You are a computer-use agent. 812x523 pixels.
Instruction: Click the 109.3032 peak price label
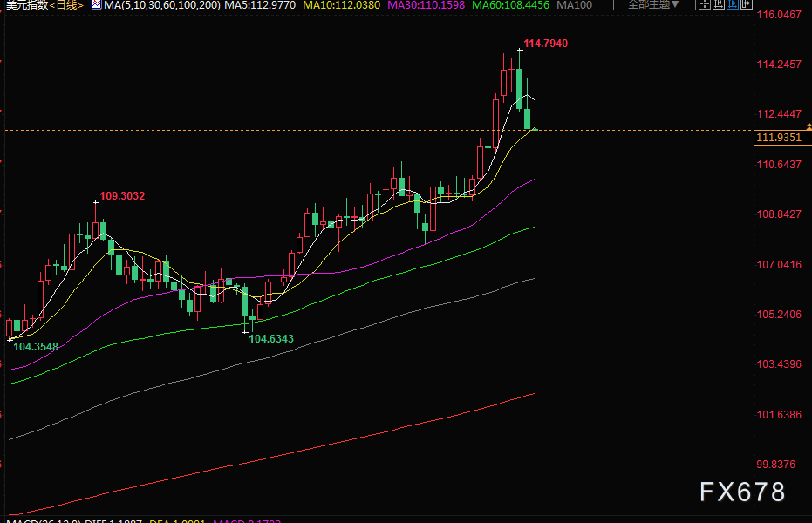(x=122, y=196)
